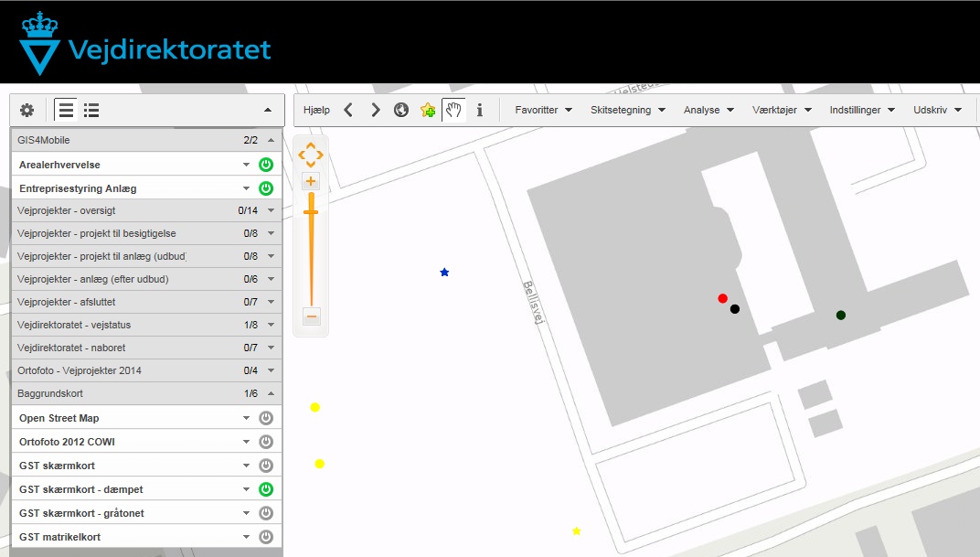
Task: Open the Indstillinger menu
Action: [862, 110]
